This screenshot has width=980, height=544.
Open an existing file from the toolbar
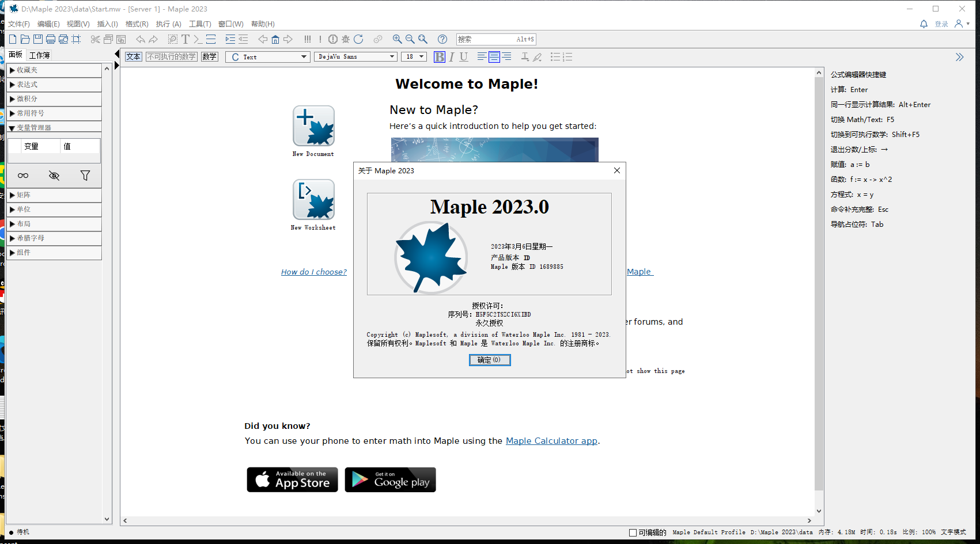25,39
